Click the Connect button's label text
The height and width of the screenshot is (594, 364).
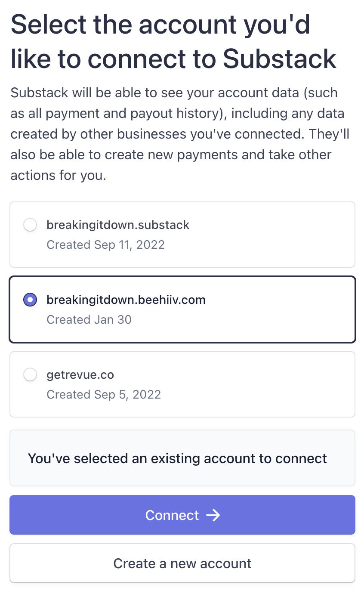coord(172,515)
